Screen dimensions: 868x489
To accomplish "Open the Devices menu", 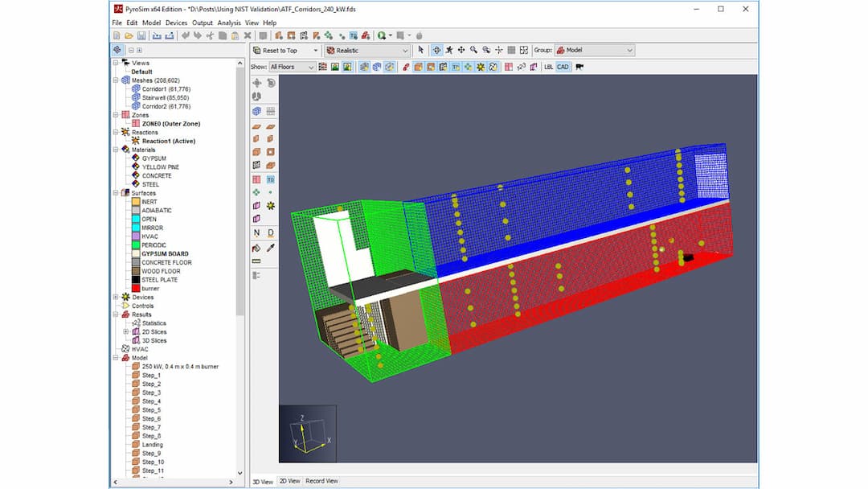I will coord(176,23).
